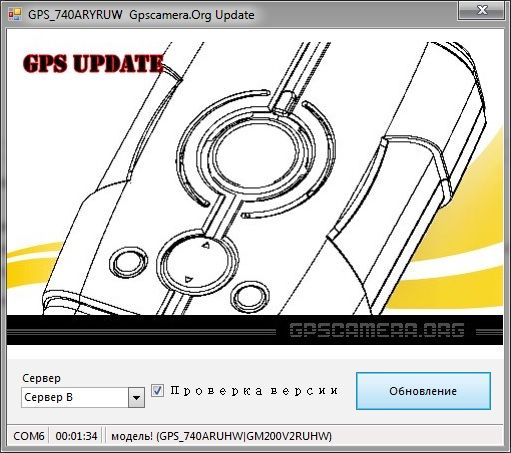Start the update with the Обновление button
This screenshot has width=511, height=453.
[423, 391]
